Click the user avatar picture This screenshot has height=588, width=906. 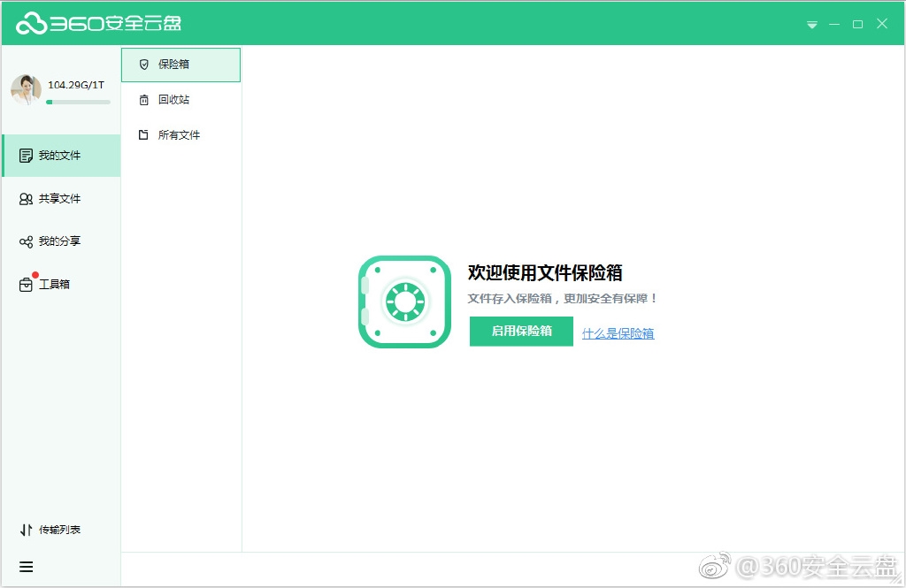pyautogui.click(x=26, y=89)
